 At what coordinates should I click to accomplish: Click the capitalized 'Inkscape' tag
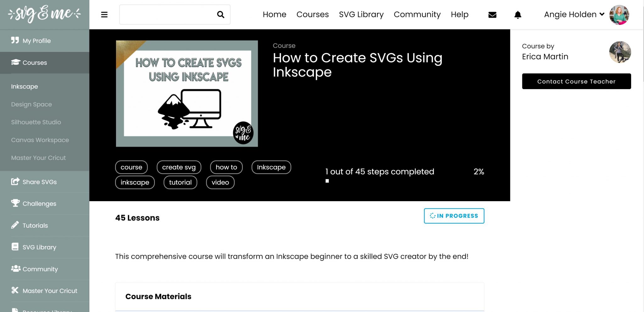tap(271, 167)
